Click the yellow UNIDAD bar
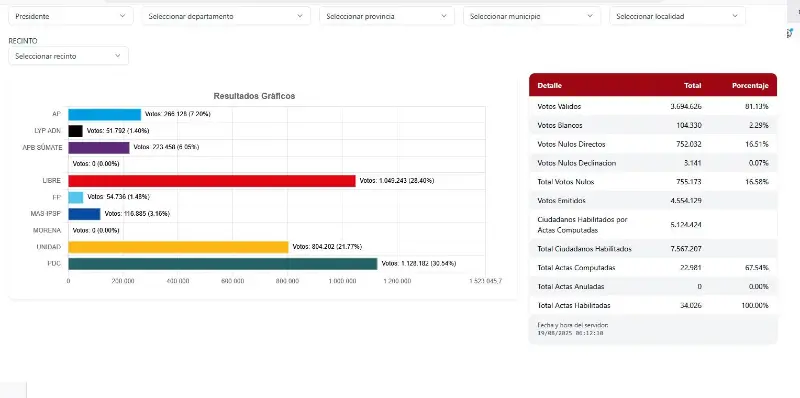 (178, 247)
